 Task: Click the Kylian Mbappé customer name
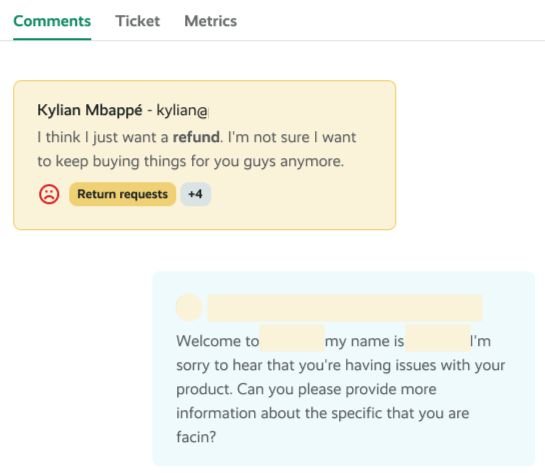pyautogui.click(x=90, y=110)
